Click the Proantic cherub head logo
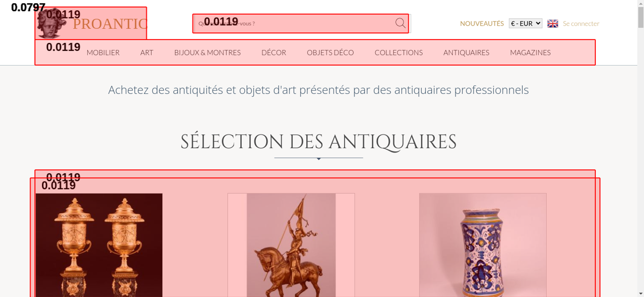644x297 pixels. pos(51,23)
